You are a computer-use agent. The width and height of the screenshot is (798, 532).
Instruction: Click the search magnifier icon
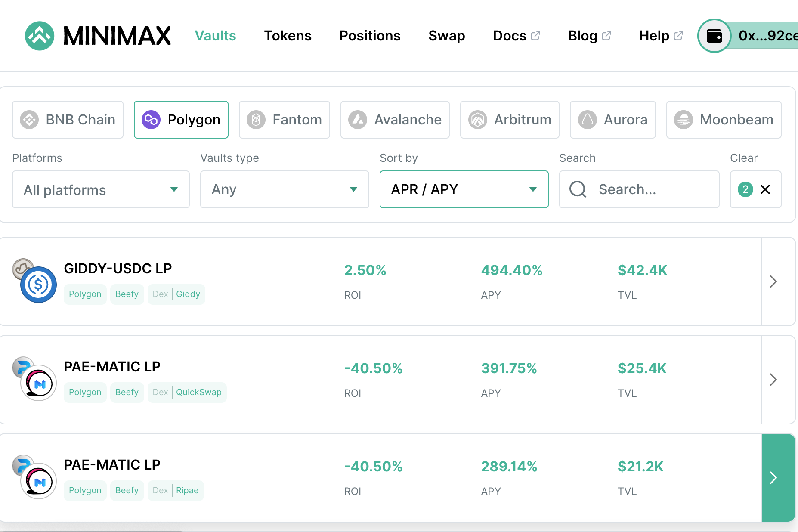pyautogui.click(x=578, y=189)
